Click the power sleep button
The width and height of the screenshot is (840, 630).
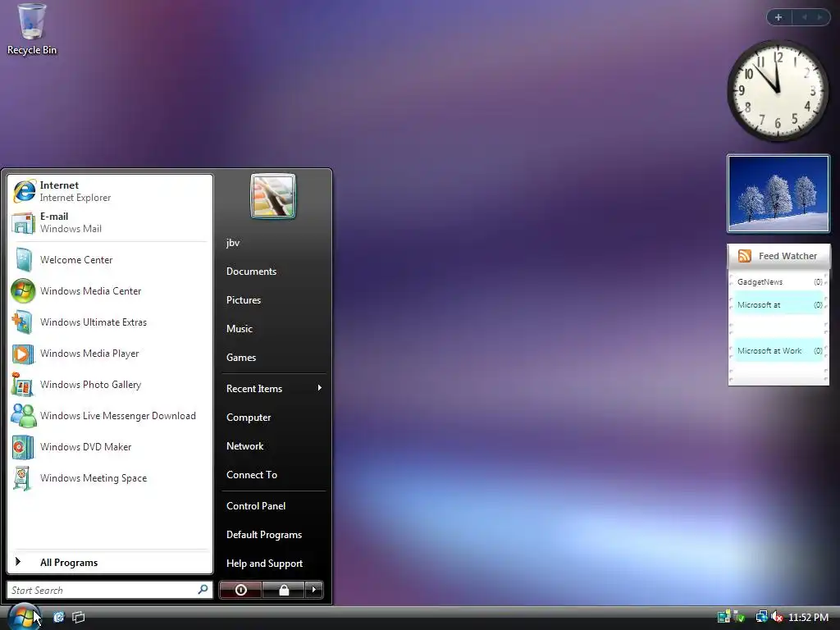[240, 590]
